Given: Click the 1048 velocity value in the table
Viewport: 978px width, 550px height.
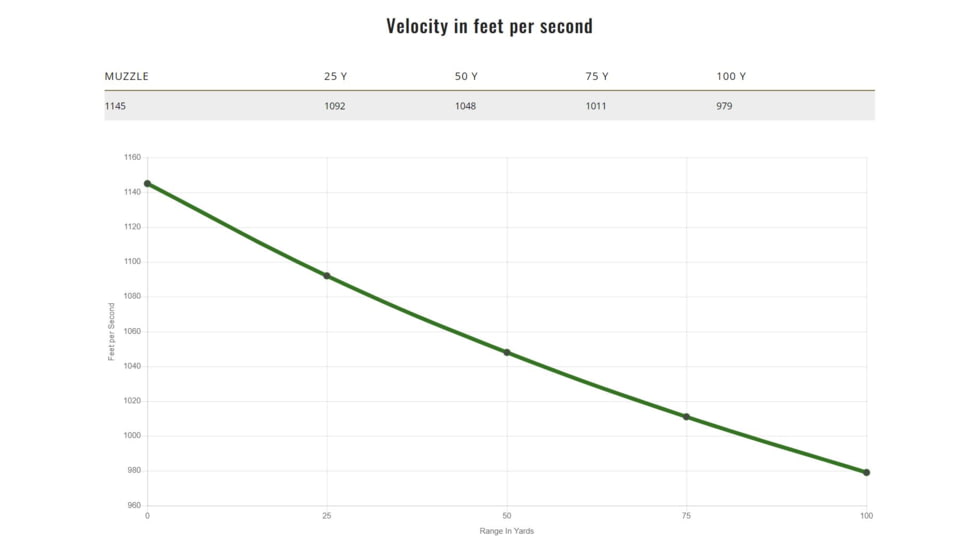Looking at the screenshot, I should coord(465,106).
